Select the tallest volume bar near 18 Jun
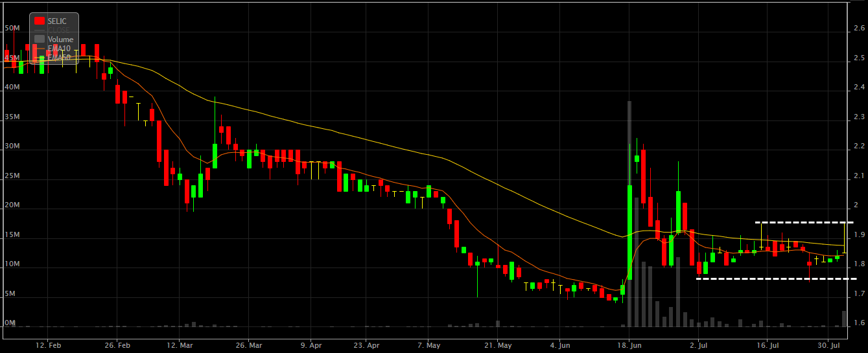The width and height of the screenshot is (868, 353). 629,214
